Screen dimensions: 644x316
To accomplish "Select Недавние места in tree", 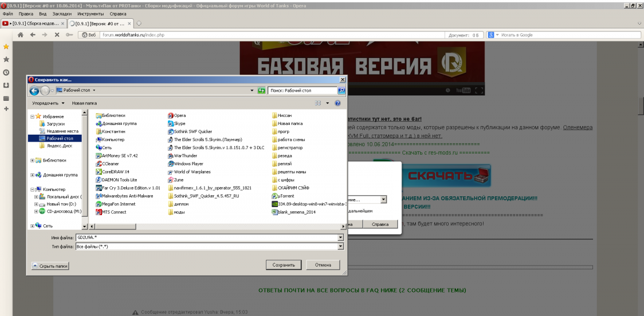I will (x=58, y=131).
